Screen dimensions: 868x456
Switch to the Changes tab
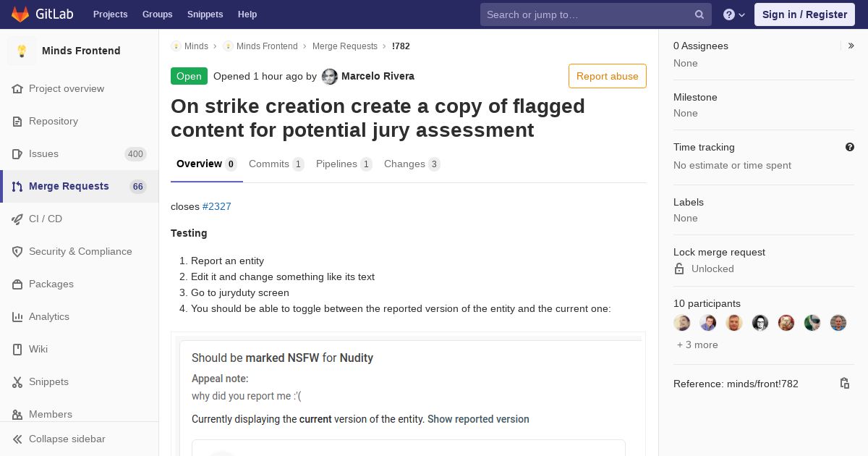(412, 164)
